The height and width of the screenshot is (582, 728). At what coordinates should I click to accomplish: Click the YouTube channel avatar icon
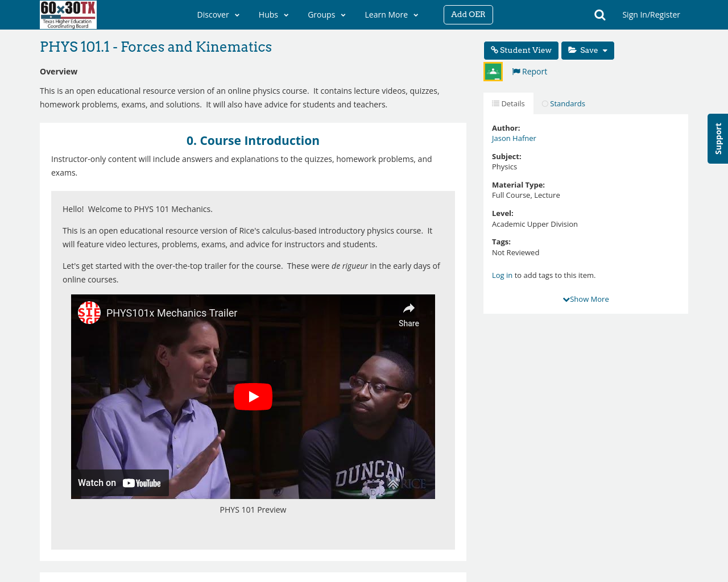click(x=89, y=313)
